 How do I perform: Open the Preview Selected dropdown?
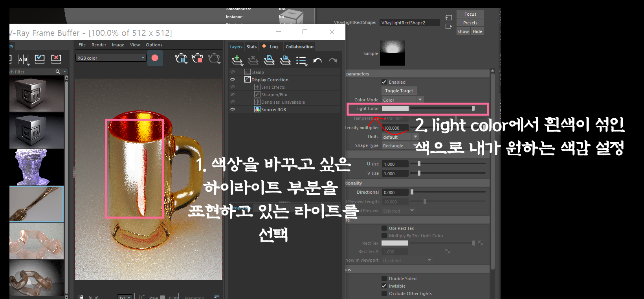[398, 211]
